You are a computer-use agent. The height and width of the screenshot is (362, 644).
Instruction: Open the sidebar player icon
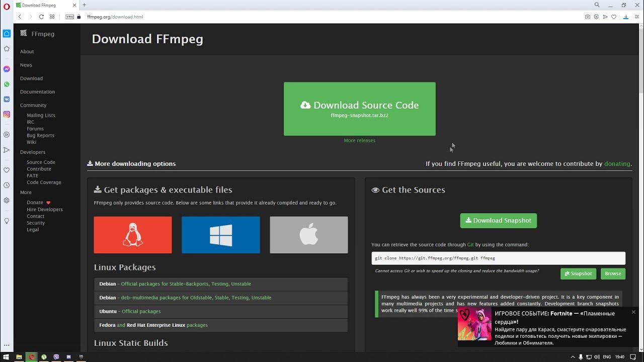(x=7, y=135)
